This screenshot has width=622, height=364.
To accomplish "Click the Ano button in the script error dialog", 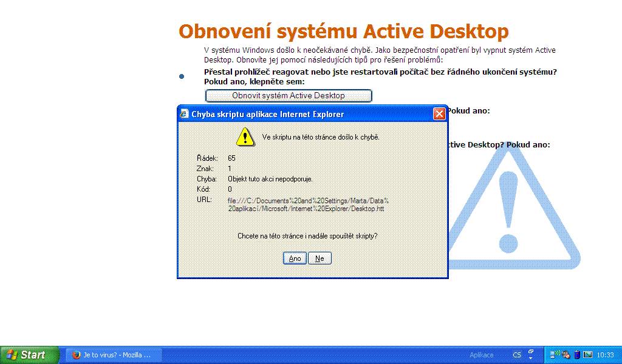I will [x=295, y=258].
